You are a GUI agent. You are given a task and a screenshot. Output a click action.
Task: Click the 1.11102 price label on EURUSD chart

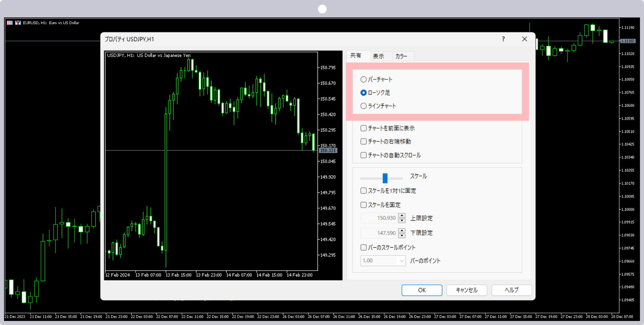click(x=628, y=41)
